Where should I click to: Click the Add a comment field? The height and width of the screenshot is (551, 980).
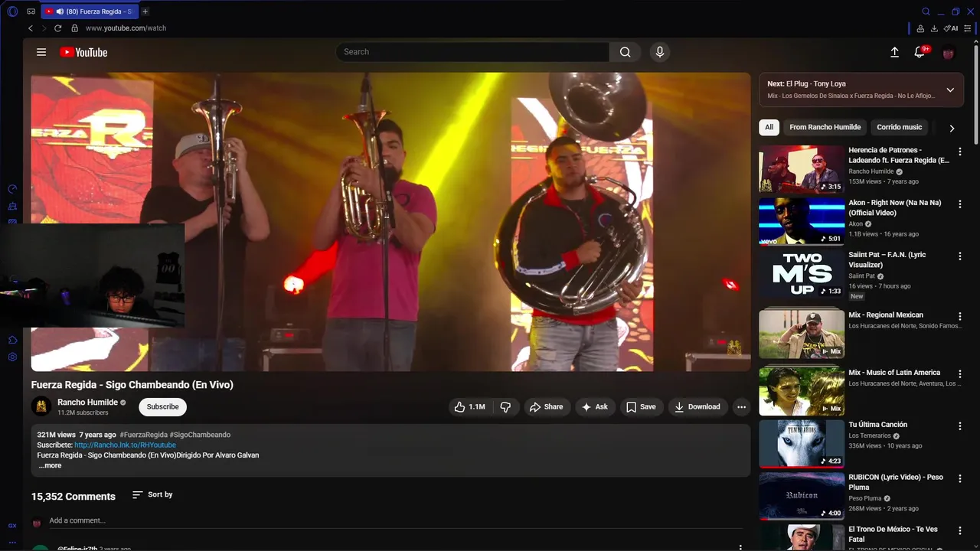pyautogui.click(x=396, y=520)
